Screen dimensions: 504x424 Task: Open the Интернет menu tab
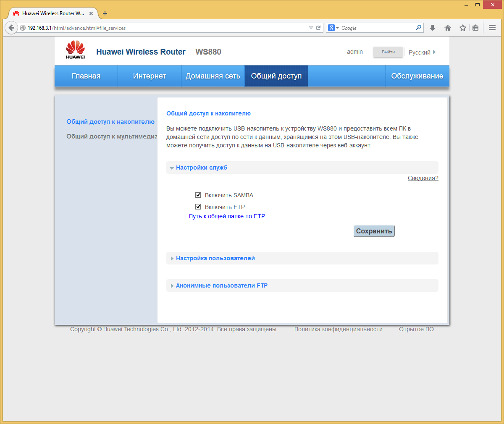tap(150, 76)
